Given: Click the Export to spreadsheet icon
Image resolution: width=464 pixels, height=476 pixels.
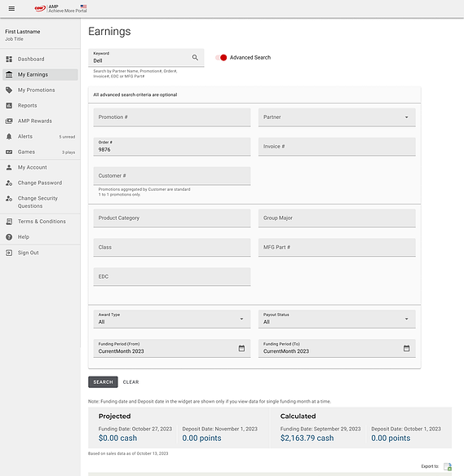Looking at the screenshot, I should click(448, 466).
